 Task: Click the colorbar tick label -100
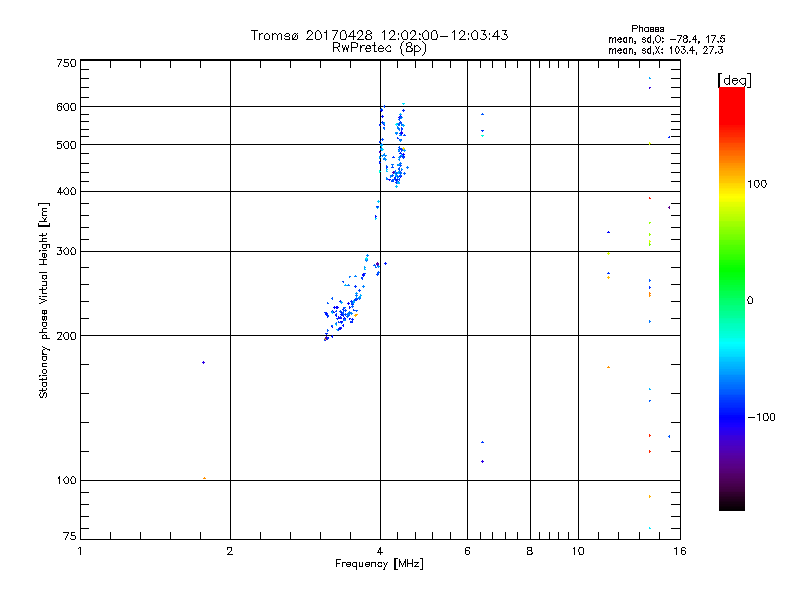763,417
